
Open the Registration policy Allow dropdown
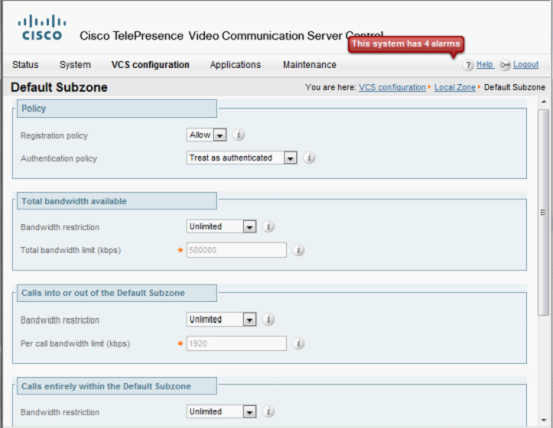(x=206, y=135)
